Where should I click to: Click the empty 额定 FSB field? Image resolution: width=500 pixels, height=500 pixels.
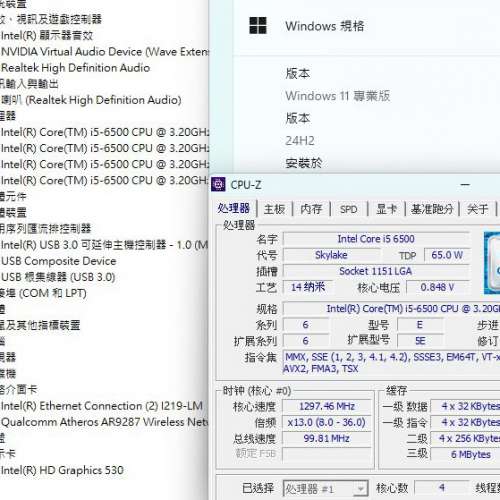(x=327, y=454)
